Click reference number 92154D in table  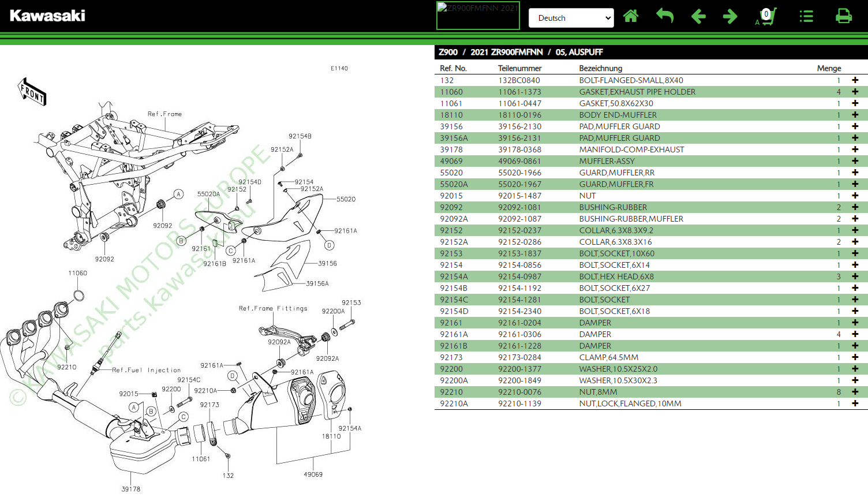[454, 311]
